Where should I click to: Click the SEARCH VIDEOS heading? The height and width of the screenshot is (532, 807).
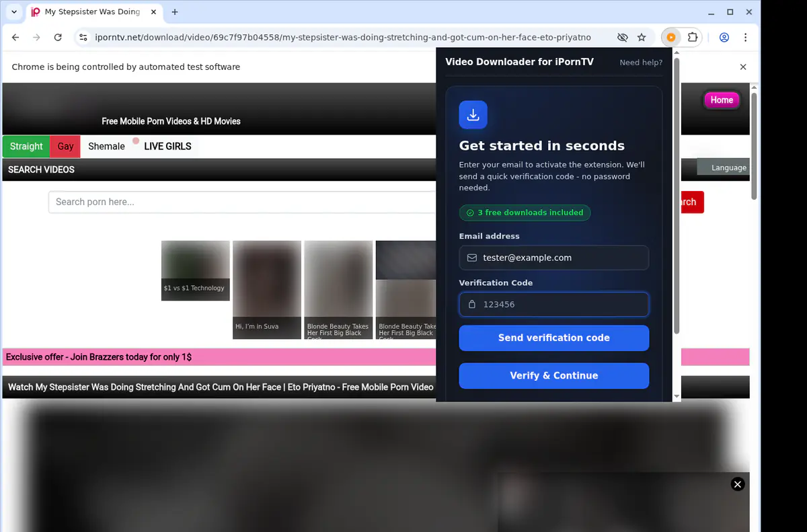(x=41, y=169)
